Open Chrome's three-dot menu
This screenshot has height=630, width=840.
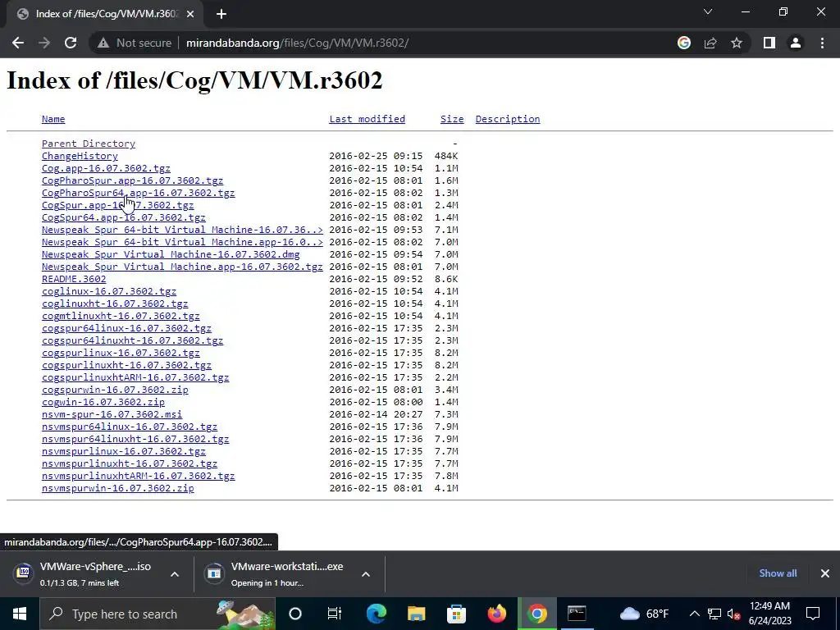tap(822, 43)
